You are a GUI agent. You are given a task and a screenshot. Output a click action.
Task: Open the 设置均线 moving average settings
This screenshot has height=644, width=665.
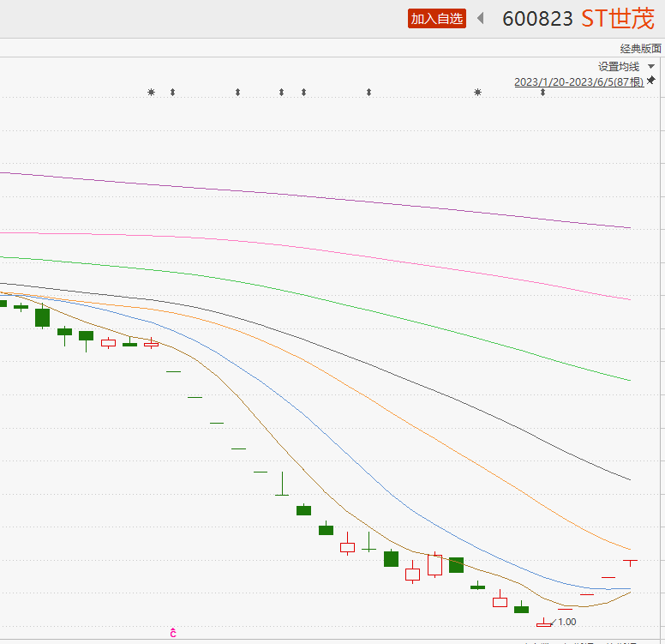click(619, 67)
